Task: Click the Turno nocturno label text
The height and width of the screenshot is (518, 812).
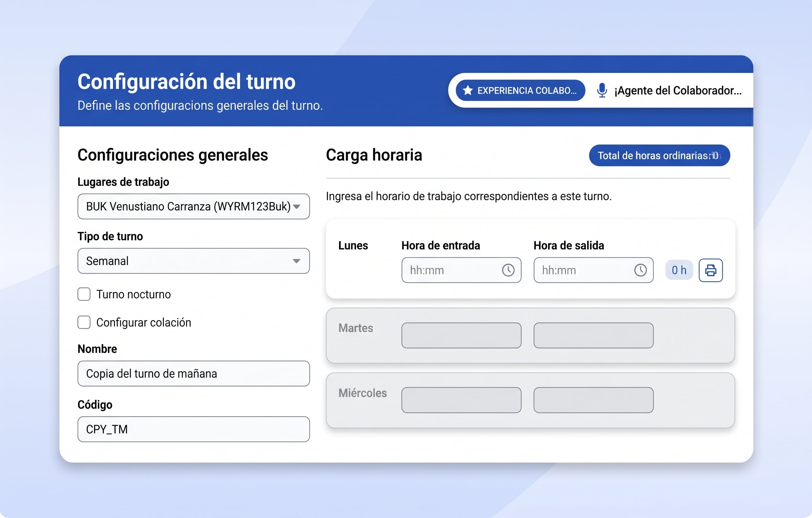Action: coord(134,294)
